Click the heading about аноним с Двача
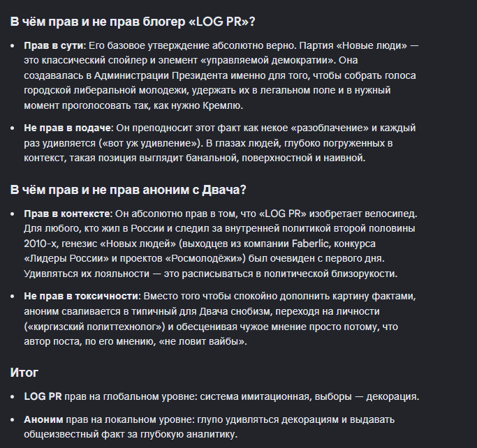 point(128,190)
